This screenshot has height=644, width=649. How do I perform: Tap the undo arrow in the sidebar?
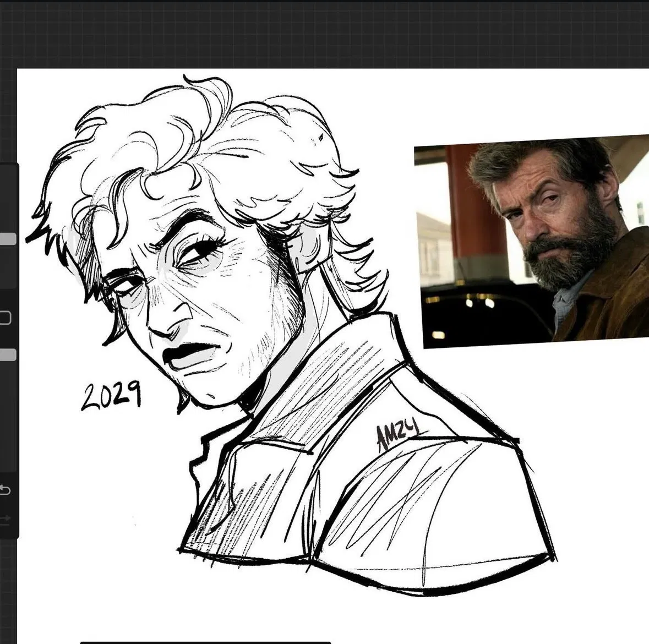[5, 489]
